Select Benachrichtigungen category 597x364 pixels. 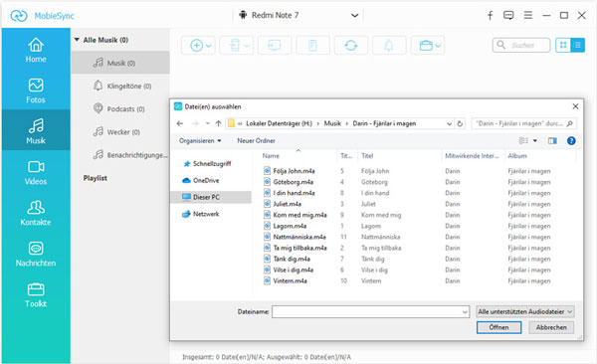(x=120, y=155)
